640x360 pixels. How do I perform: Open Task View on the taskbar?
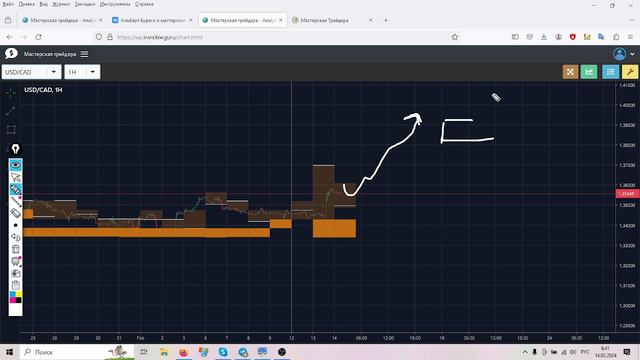click(x=144, y=352)
